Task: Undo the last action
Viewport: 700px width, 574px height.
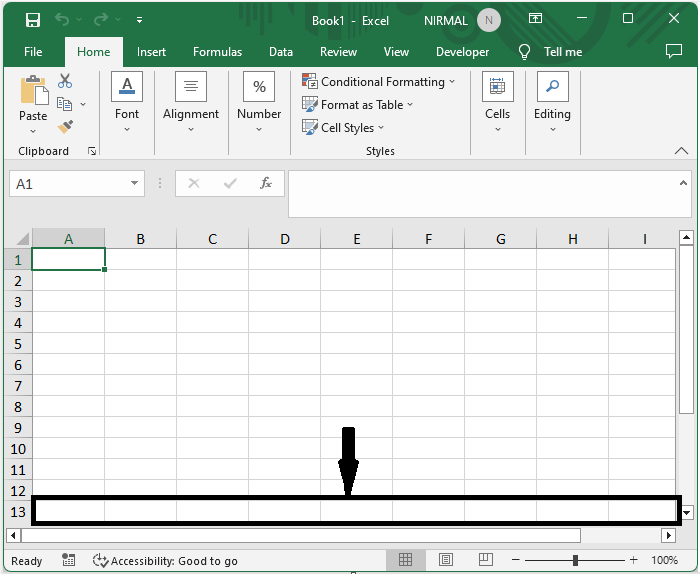Action: pyautogui.click(x=62, y=20)
